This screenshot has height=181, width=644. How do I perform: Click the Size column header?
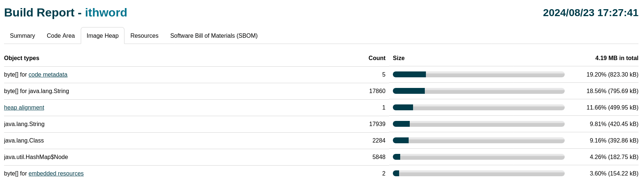tap(399, 58)
